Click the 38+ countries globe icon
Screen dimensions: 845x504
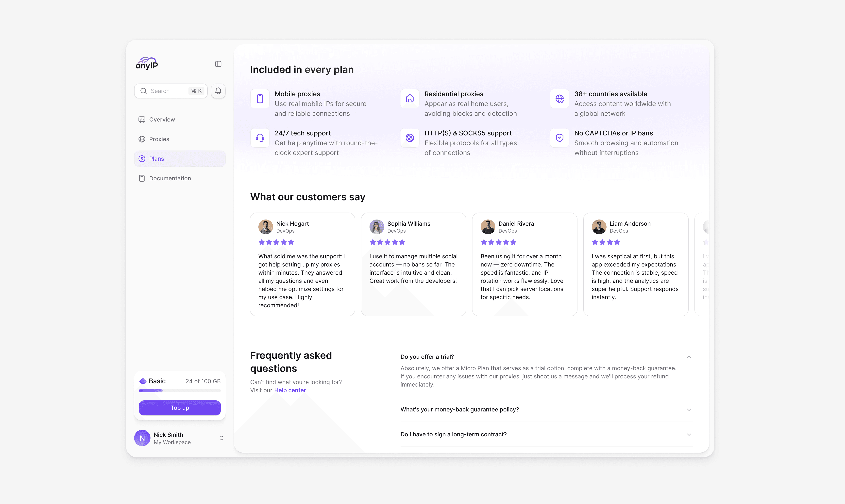tap(560, 98)
